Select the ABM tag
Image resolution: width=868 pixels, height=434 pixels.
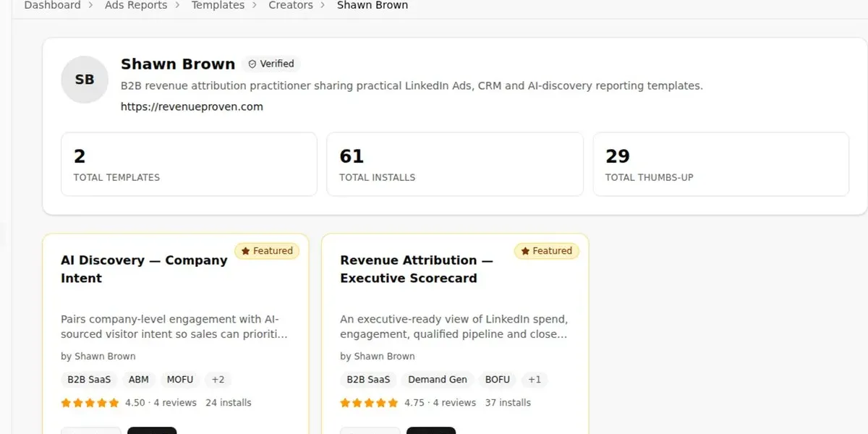point(139,380)
